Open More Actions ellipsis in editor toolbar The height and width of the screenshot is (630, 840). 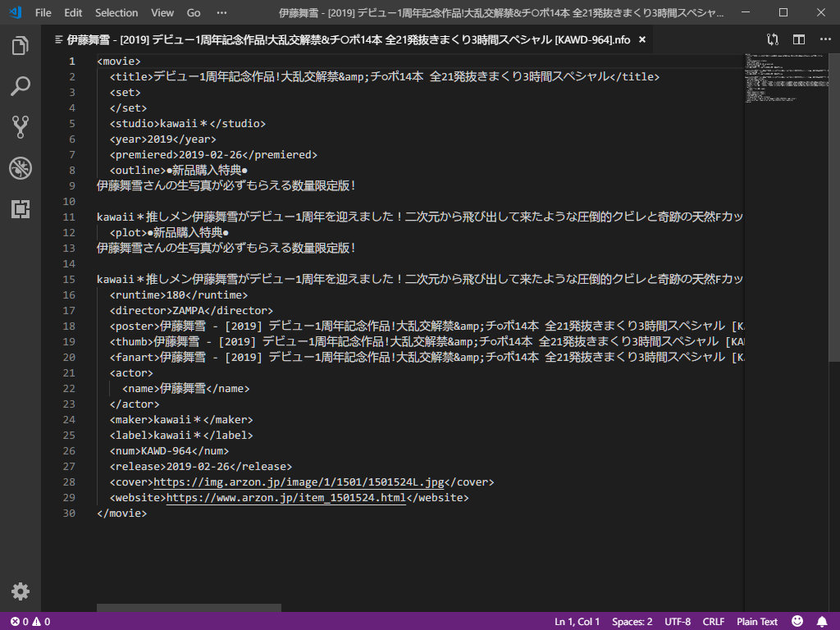(825, 39)
